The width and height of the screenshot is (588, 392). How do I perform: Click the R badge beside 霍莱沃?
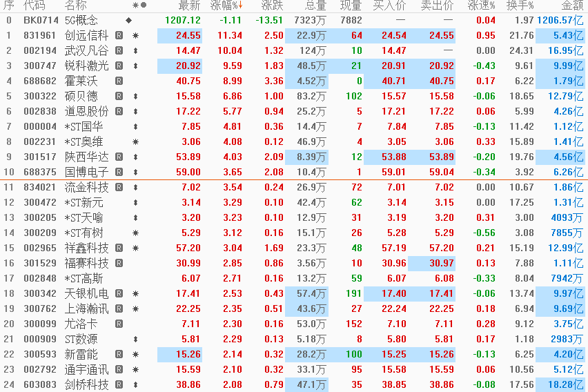119,81
